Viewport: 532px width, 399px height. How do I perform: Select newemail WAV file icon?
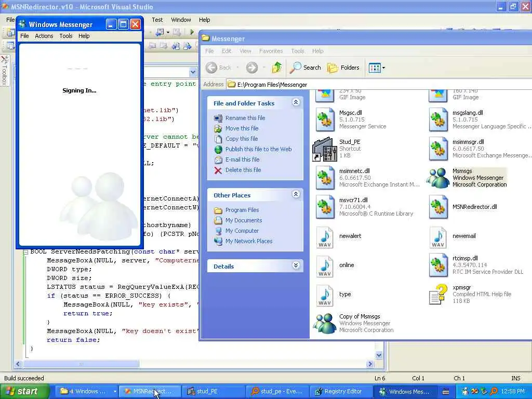point(438,236)
